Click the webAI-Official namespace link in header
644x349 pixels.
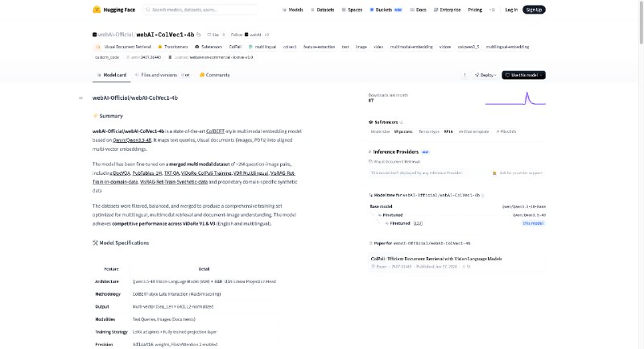115,35
